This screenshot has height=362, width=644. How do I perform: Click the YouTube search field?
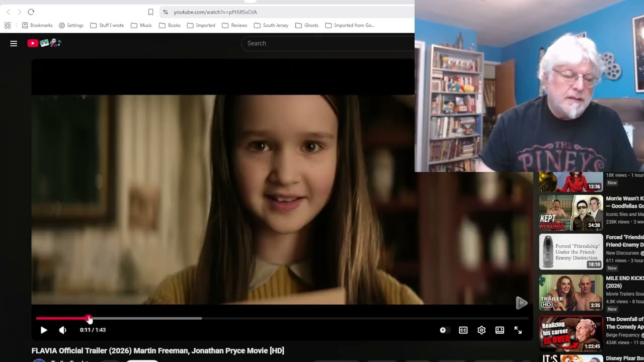328,43
